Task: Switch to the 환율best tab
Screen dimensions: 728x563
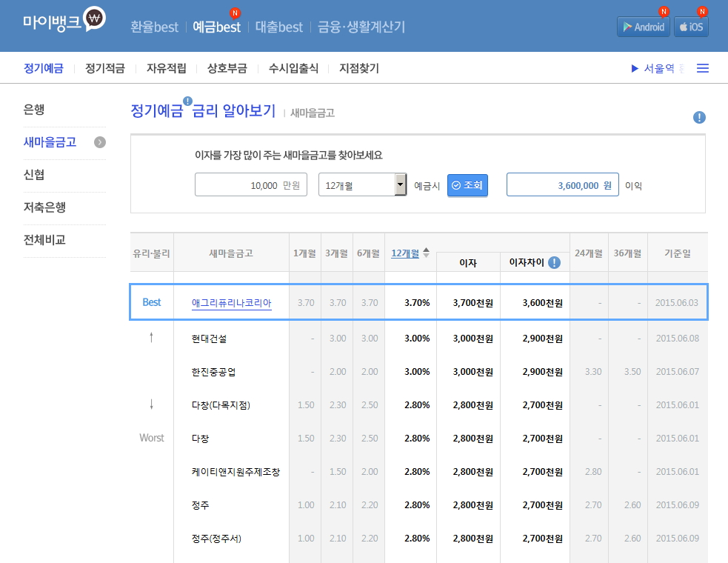Action: (155, 27)
